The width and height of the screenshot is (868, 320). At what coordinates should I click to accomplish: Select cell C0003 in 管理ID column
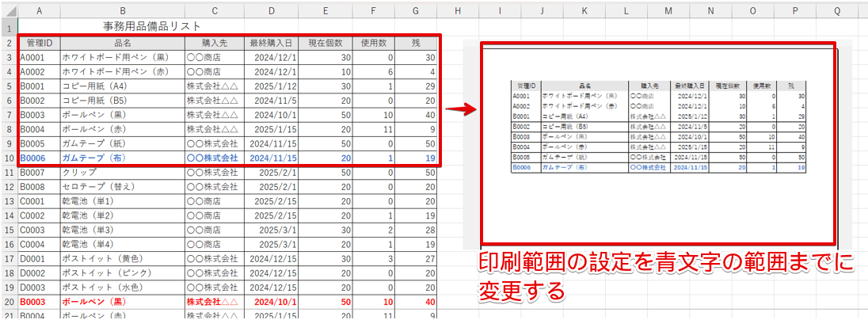point(39,230)
